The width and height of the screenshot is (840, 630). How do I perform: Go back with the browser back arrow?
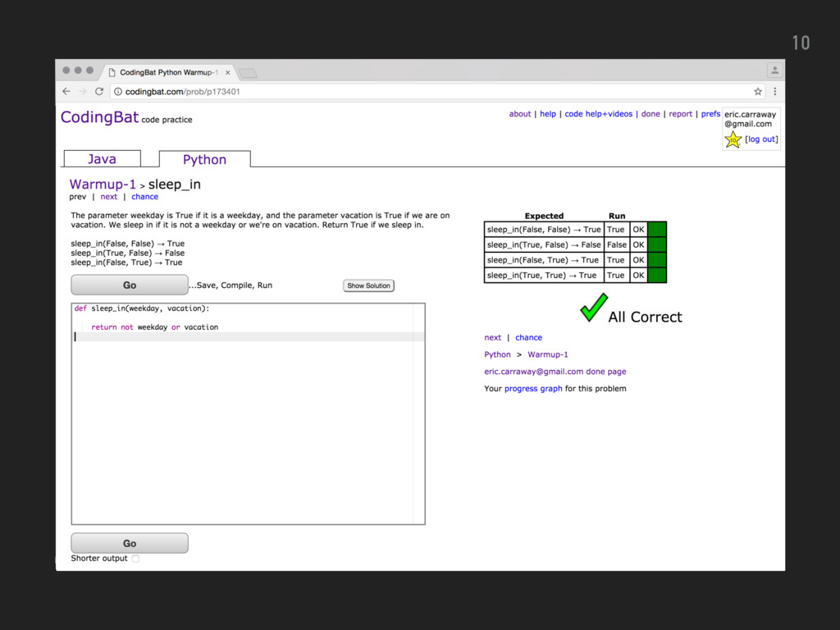pyautogui.click(x=66, y=92)
